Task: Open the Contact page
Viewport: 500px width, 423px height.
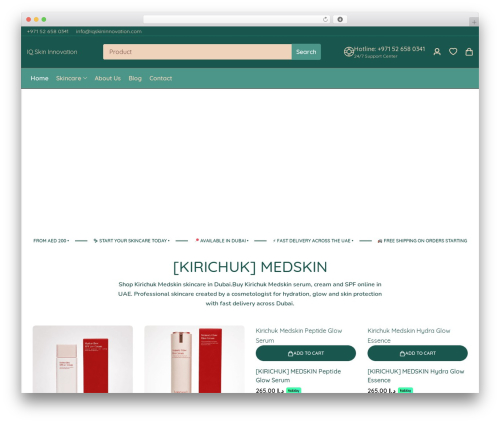Action: click(161, 78)
